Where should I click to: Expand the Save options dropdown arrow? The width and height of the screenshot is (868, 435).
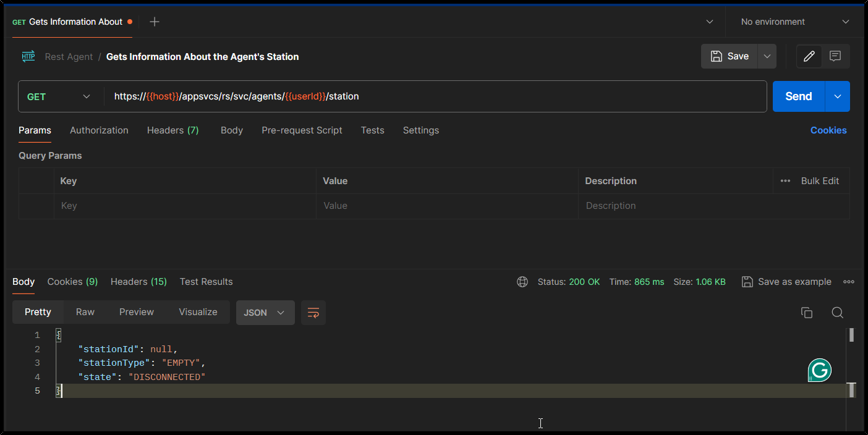click(767, 56)
